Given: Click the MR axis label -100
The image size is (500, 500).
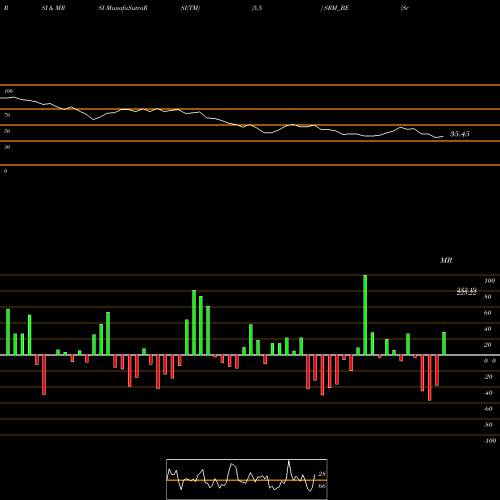Looking at the screenshot, I should 490,441.
